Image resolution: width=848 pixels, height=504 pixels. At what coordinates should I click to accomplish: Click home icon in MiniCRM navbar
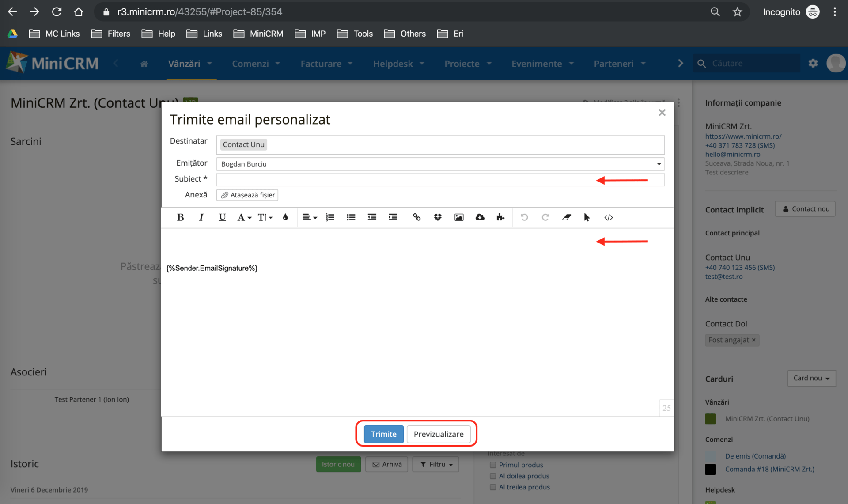pyautogui.click(x=144, y=64)
